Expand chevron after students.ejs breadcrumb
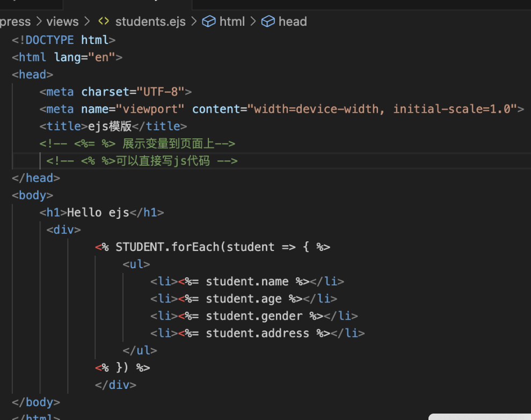The image size is (531, 420). pyautogui.click(x=194, y=21)
